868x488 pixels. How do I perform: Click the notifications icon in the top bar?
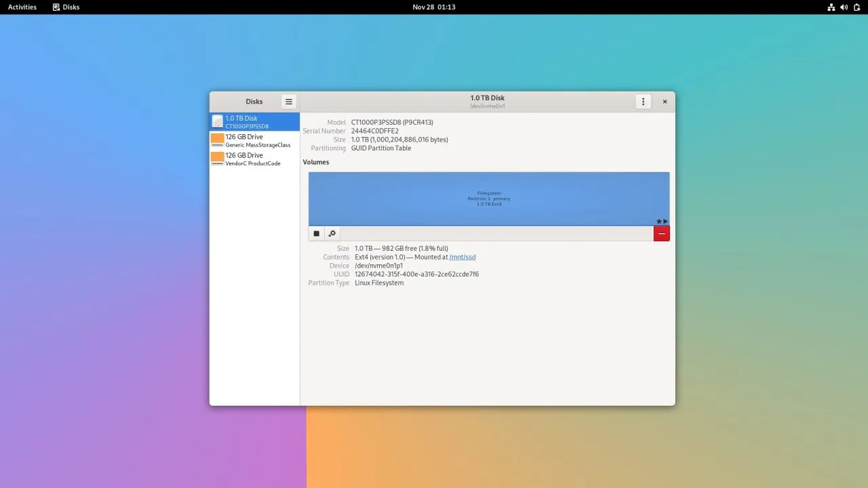point(856,7)
